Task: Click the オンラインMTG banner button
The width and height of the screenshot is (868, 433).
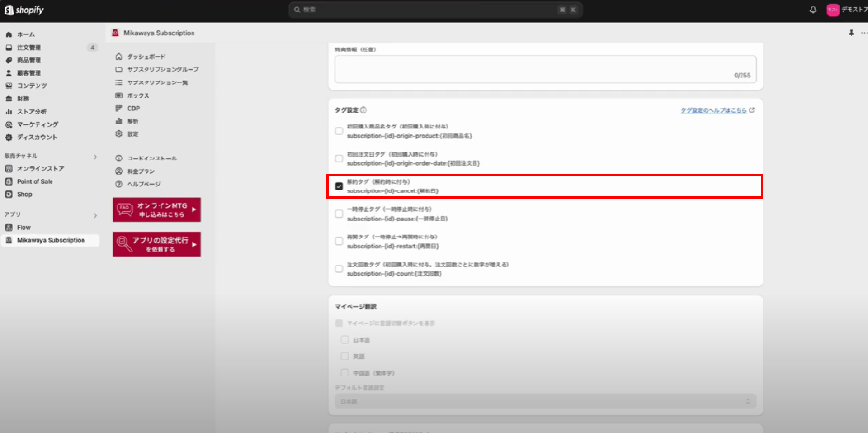Action: 156,210
